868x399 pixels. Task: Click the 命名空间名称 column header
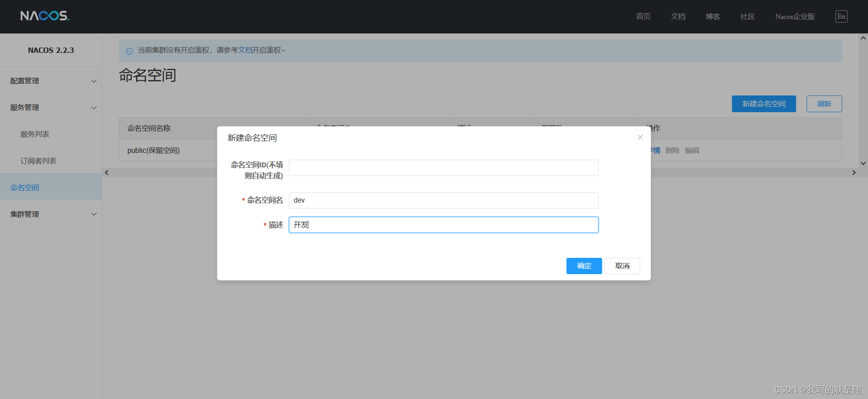click(x=149, y=128)
